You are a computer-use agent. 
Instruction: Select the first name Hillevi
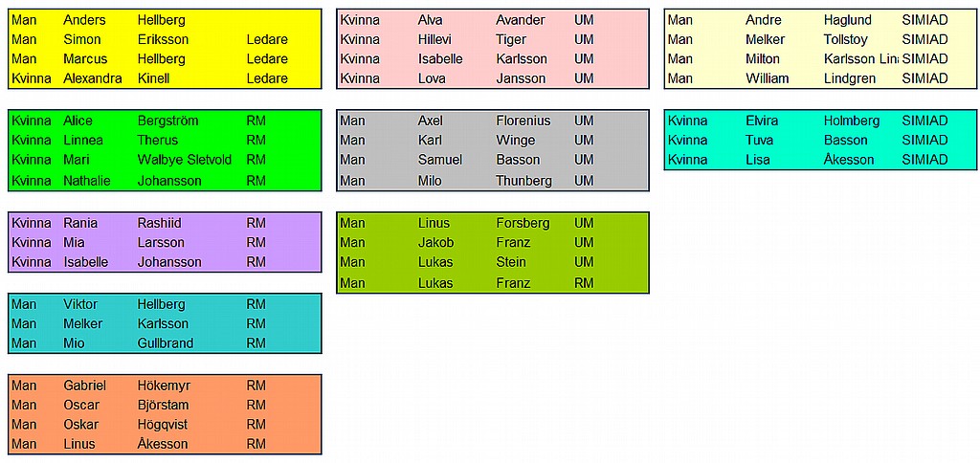pyautogui.click(x=439, y=39)
